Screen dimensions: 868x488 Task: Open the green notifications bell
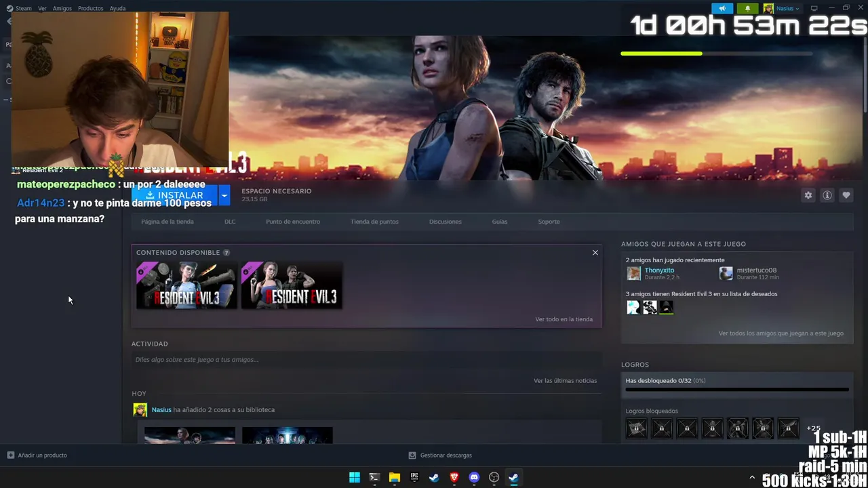[x=747, y=8]
